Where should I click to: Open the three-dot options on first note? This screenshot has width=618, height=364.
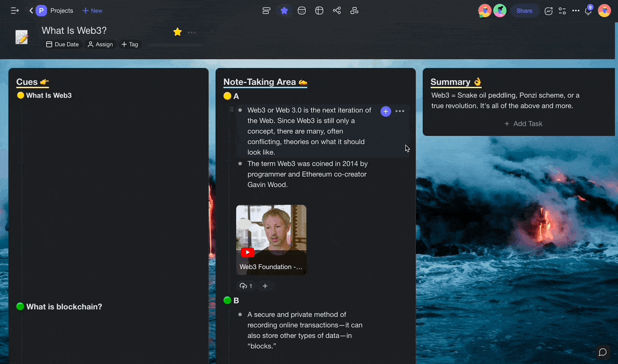(400, 111)
